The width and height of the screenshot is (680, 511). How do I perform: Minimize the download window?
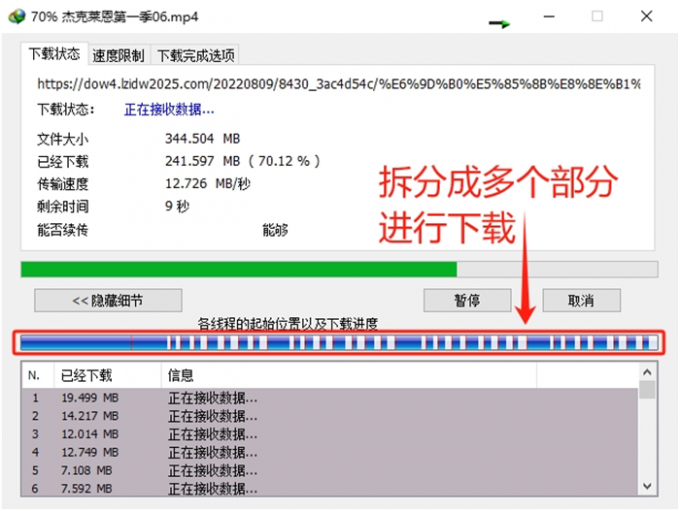coord(549,16)
